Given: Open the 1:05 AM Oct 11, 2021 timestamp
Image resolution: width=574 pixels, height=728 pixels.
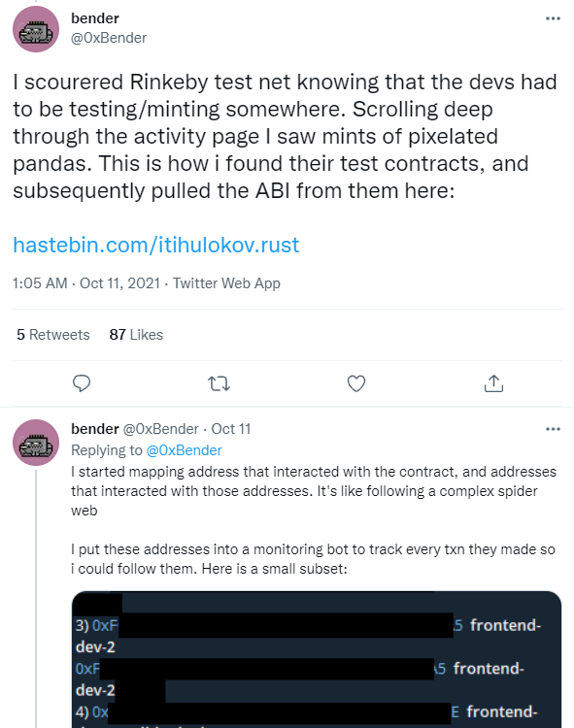Looking at the screenshot, I should (x=86, y=283).
